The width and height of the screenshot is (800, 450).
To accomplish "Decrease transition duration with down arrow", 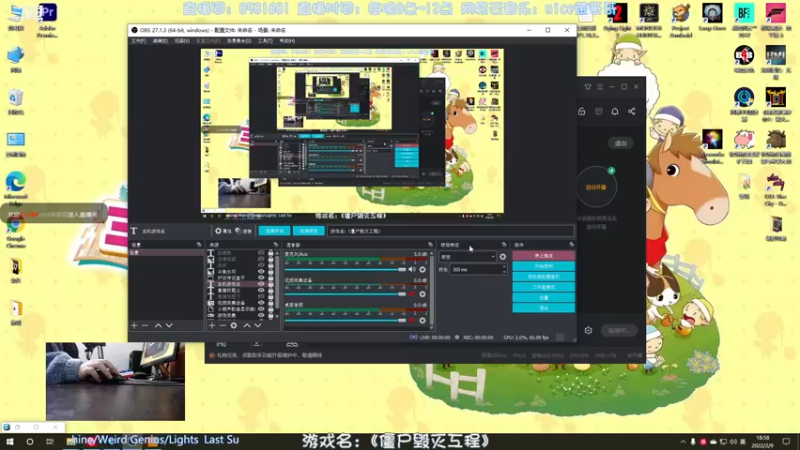I will tap(504, 271).
